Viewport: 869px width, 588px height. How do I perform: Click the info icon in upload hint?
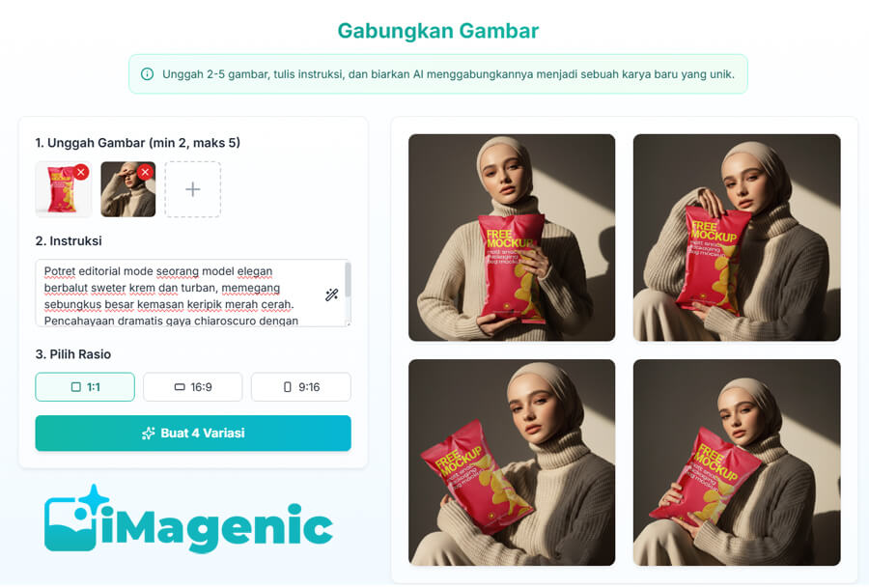tap(147, 73)
